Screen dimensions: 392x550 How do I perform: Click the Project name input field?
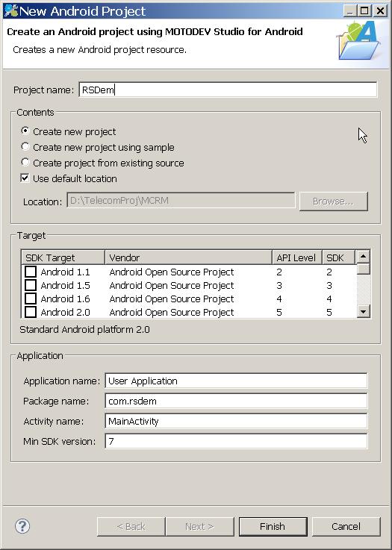[x=228, y=90]
